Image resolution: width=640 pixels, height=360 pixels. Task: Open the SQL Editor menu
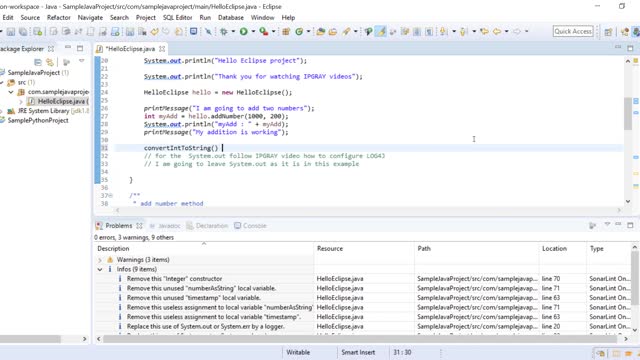pyautogui.click(x=178, y=18)
